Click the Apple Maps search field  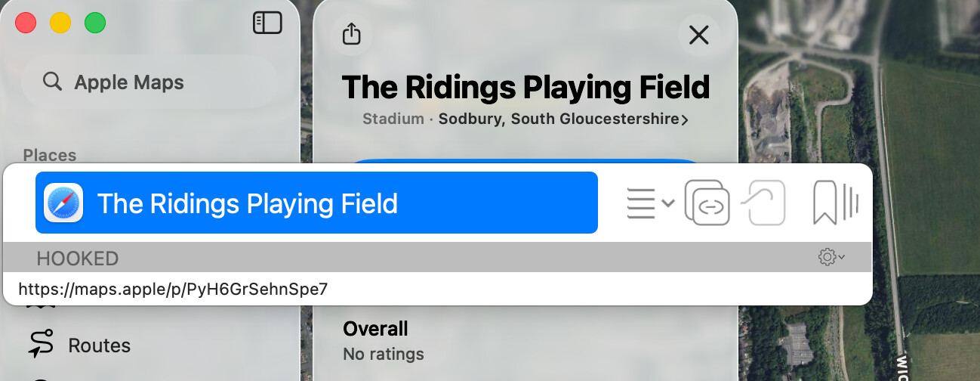pyautogui.click(x=149, y=82)
